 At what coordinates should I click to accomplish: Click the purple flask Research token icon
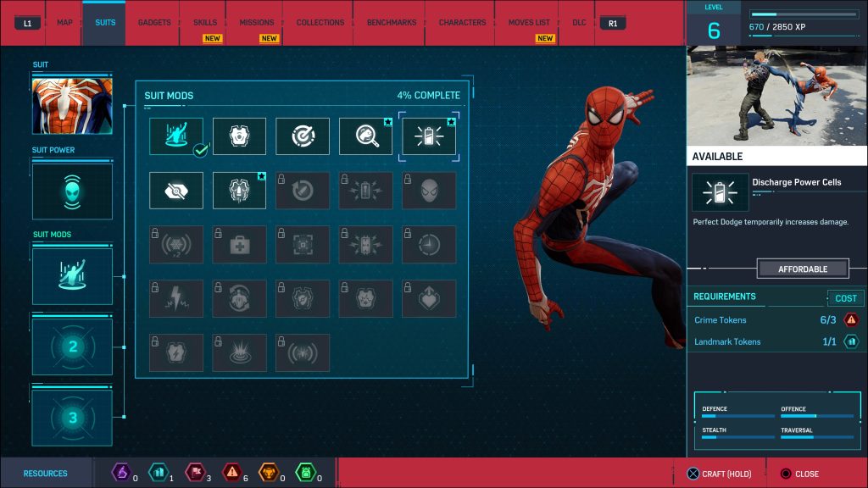click(121, 473)
